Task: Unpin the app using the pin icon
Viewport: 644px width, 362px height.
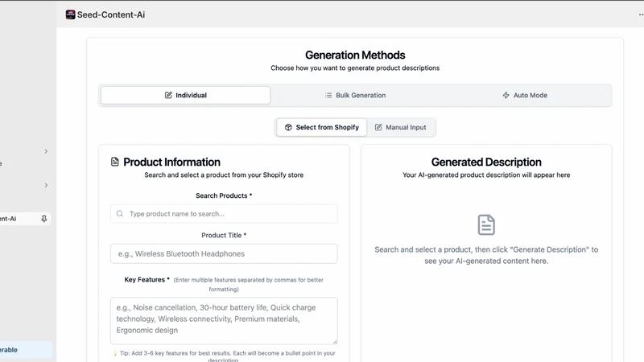Action: [44, 219]
